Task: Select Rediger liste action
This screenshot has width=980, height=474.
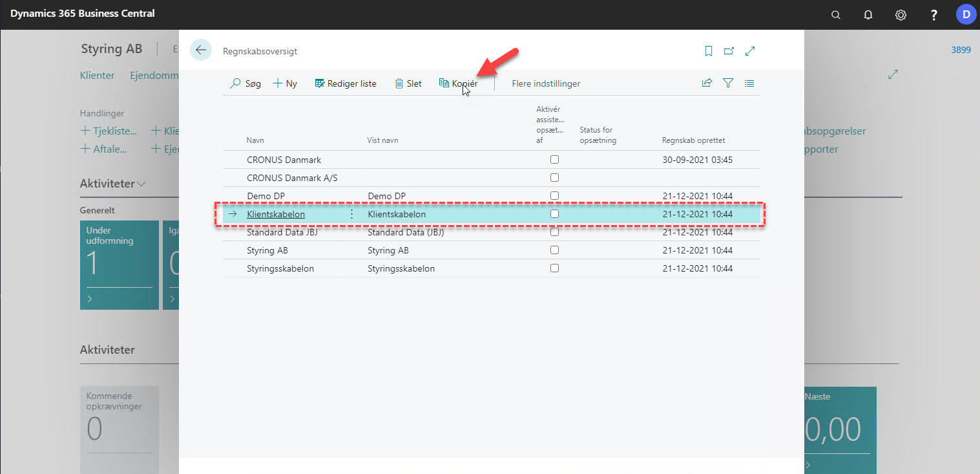Action: [x=345, y=83]
